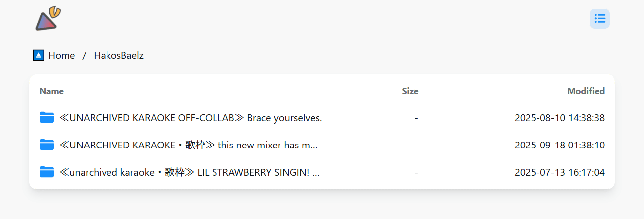This screenshot has width=644, height=219.
Task: Click the size dash in the "new mixer" row
Action: [x=416, y=146]
